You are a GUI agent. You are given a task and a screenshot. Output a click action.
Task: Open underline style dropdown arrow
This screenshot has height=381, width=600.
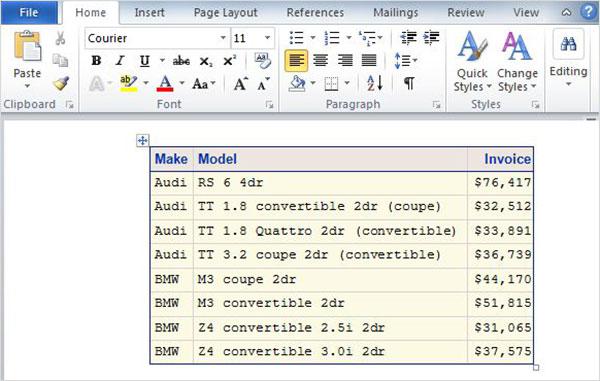pos(162,60)
